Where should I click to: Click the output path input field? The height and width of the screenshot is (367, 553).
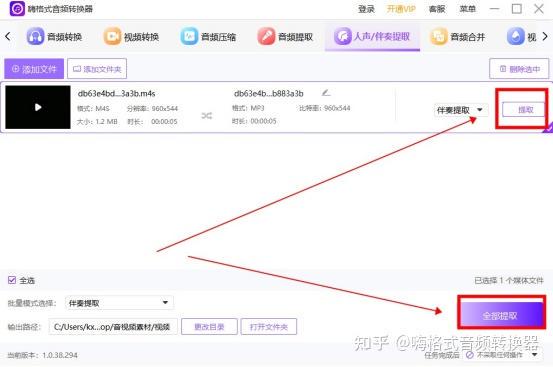pos(113,327)
